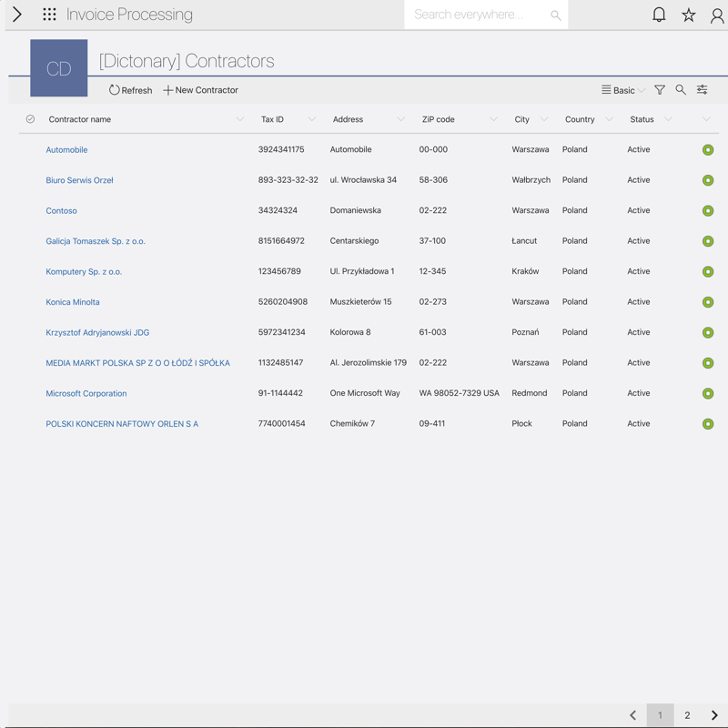
Task: Open the Microsoft Corporation contractor link
Action: (86, 393)
